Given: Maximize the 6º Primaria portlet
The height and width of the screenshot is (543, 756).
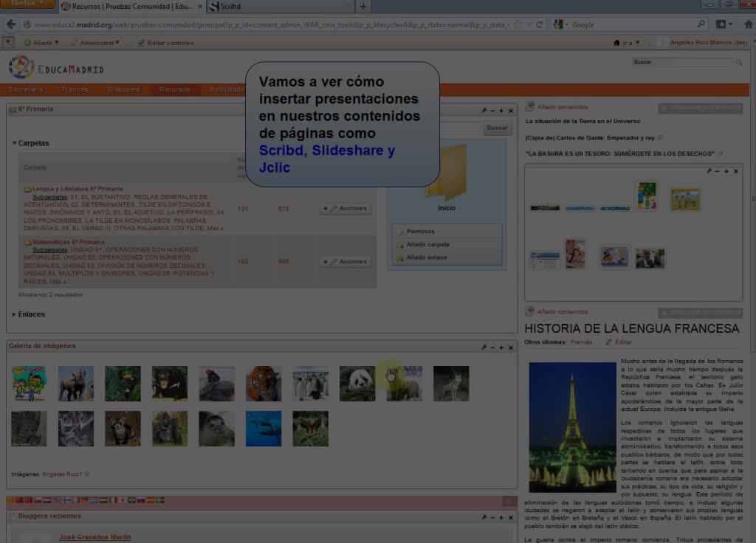Looking at the screenshot, I should click(x=501, y=111).
